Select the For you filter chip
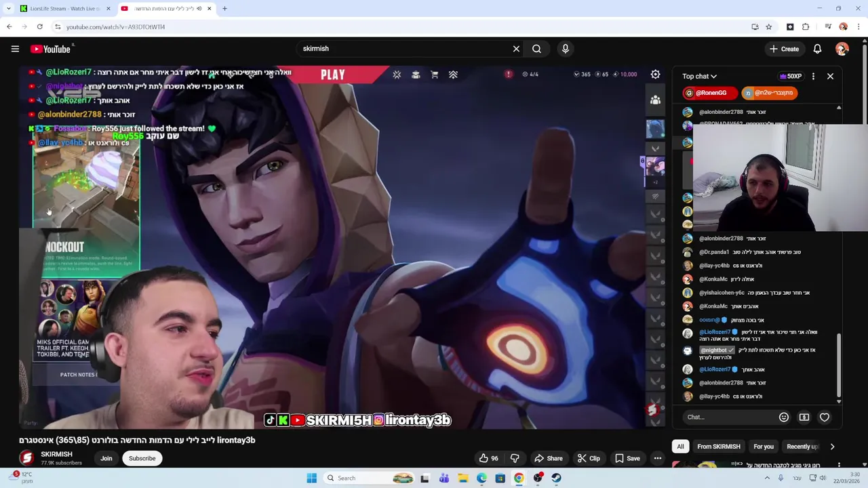The width and height of the screenshot is (868, 488). (764, 447)
